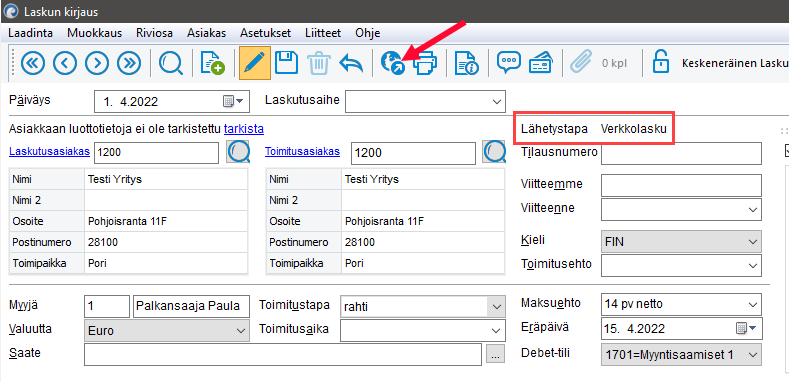Click the 0 kpl attachment count
Image resolution: width=789 pixels, height=382 pixels.
[x=615, y=64]
